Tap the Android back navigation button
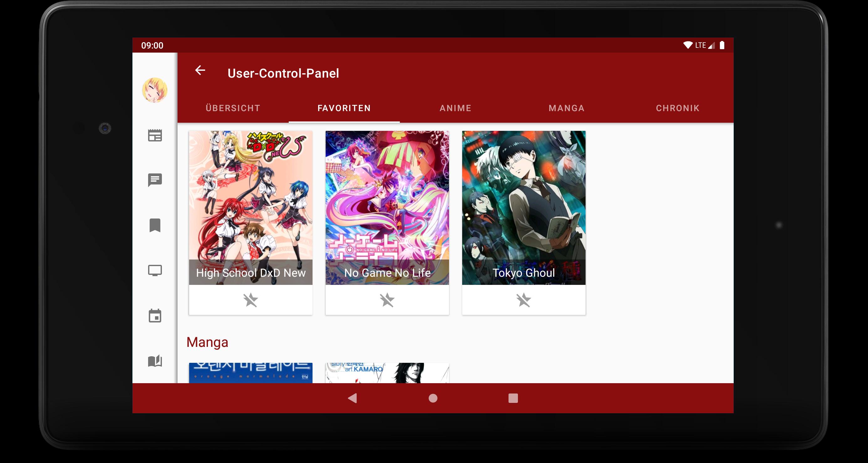The image size is (868, 463). click(x=353, y=398)
